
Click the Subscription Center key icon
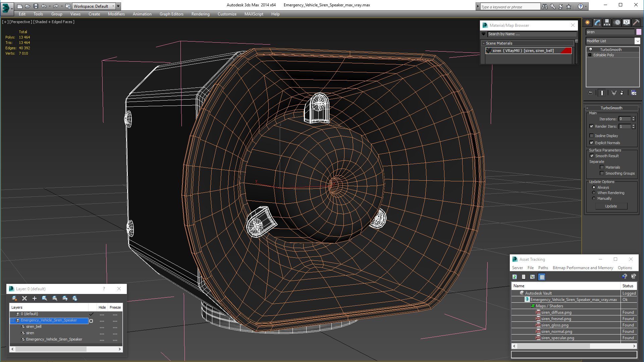552,6
